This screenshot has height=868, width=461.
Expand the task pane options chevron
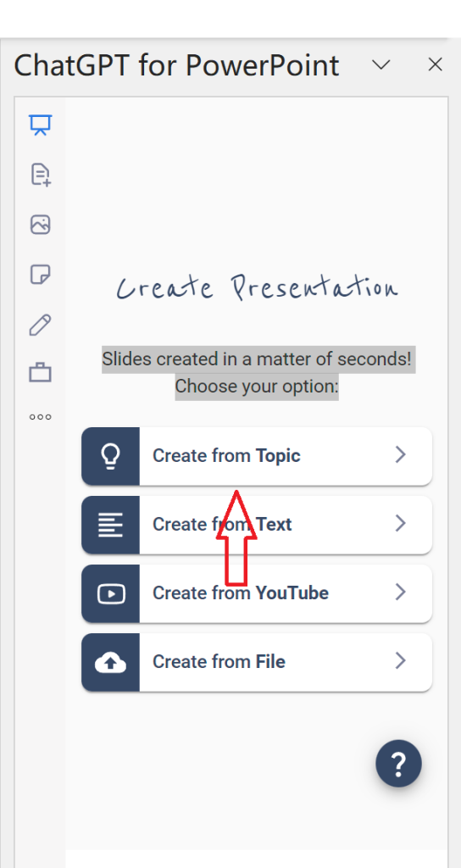380,64
